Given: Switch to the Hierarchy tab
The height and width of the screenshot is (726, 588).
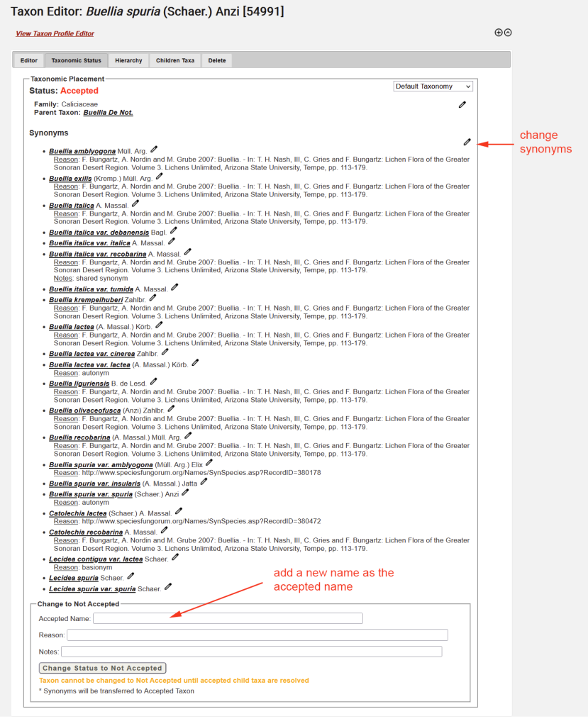Looking at the screenshot, I should [x=128, y=60].
